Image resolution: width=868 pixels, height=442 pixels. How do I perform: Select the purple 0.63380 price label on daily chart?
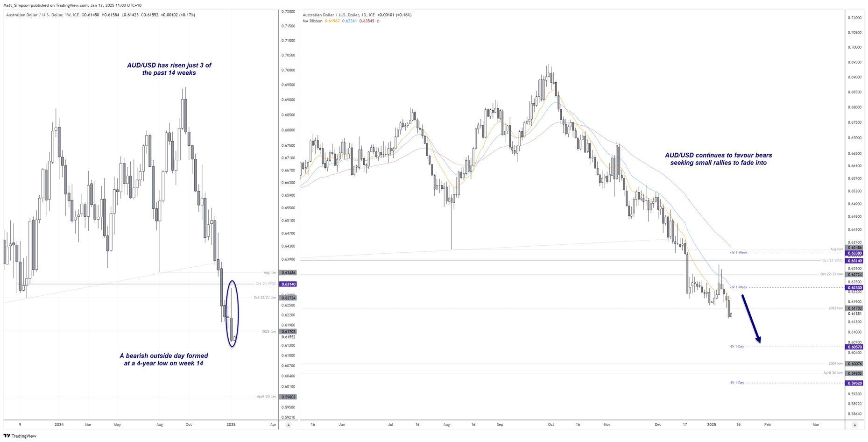[x=854, y=253]
